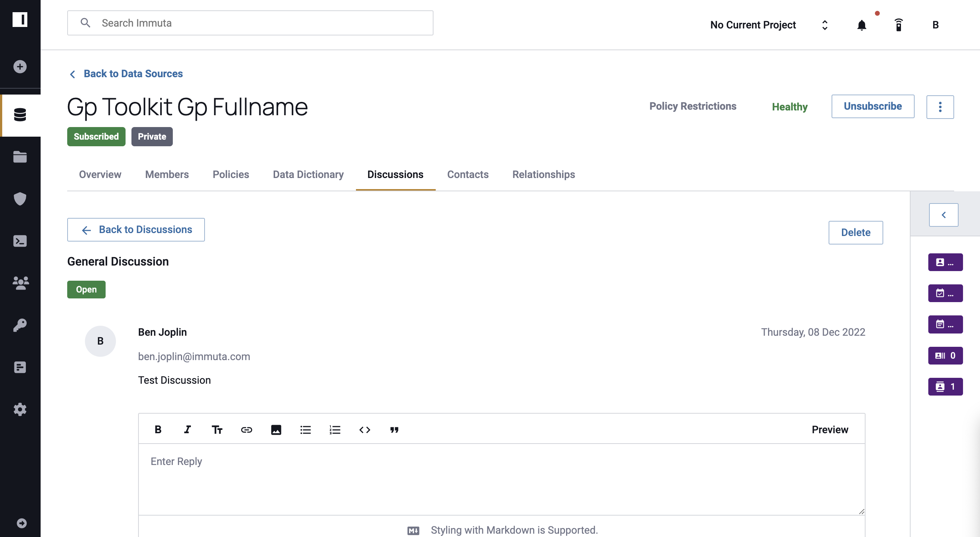The height and width of the screenshot is (537, 980).
Task: Insert bulleted list in editor
Action: pyautogui.click(x=305, y=430)
